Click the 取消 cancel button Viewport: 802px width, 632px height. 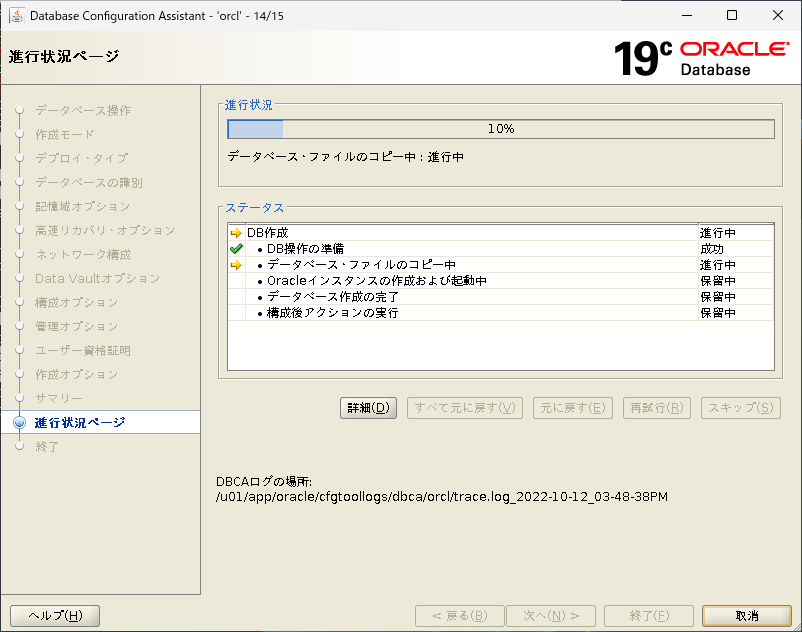click(747, 616)
